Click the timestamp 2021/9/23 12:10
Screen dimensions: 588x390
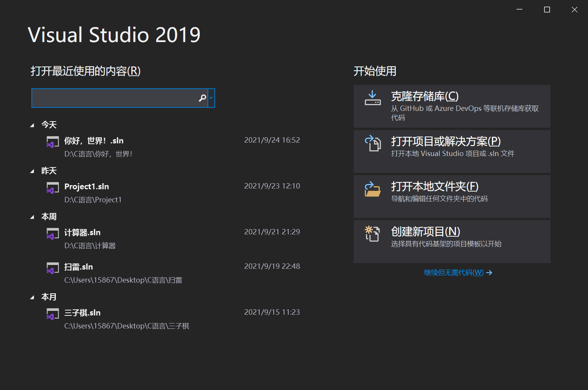(272, 186)
